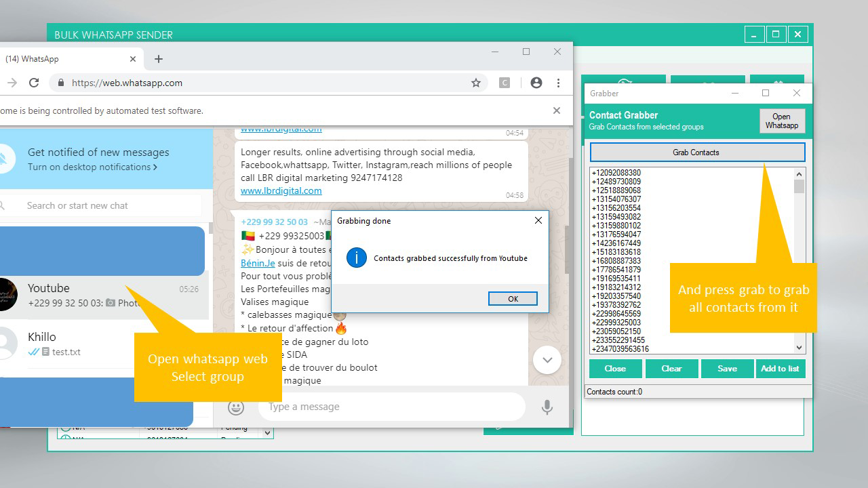Click the info icon in Grabbing done dialog

coord(357,258)
